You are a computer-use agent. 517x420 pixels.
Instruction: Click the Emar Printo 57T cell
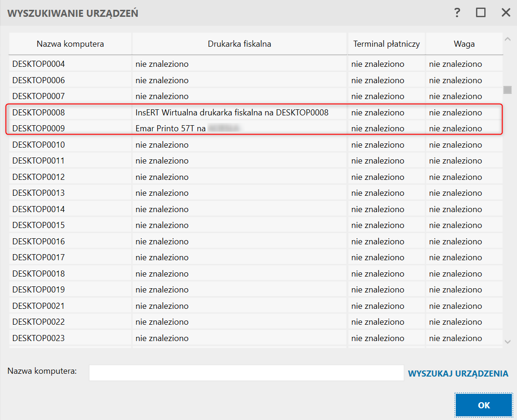240,128
